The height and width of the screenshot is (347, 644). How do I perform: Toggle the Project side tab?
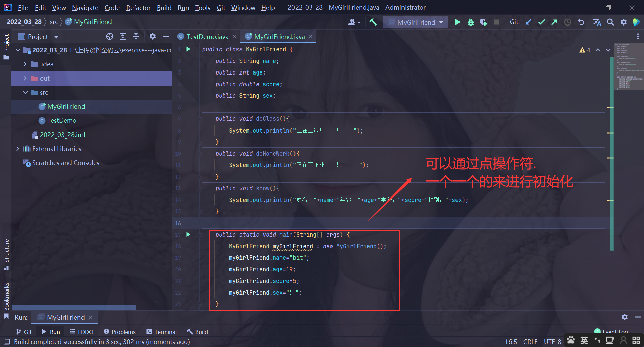[6, 46]
